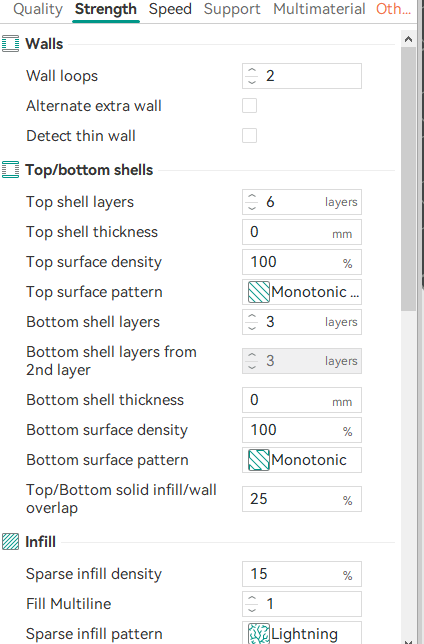Click the Bottom surface pattern label
The width and height of the screenshot is (424, 644).
pos(107,460)
